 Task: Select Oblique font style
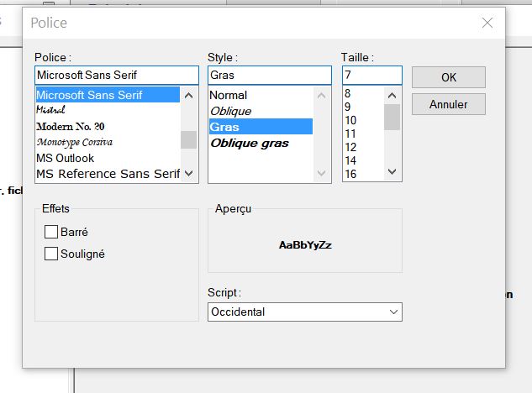pyautogui.click(x=231, y=111)
